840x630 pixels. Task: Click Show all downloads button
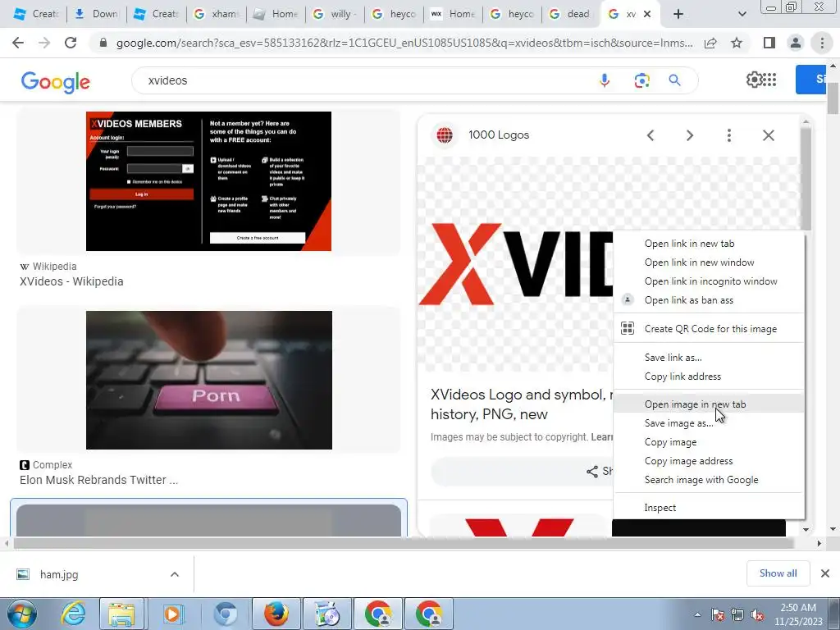778,573
